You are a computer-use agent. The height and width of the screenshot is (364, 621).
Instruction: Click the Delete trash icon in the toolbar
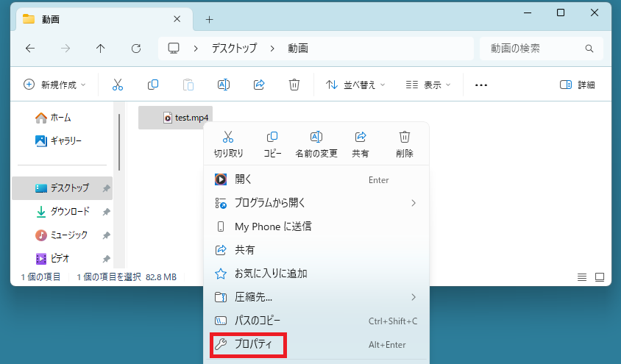pos(294,85)
